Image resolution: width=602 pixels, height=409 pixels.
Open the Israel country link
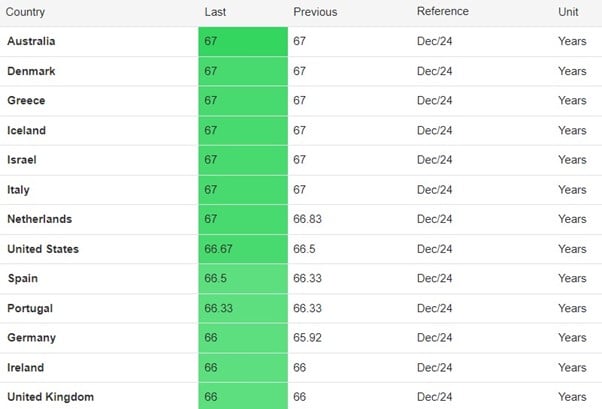[x=24, y=160]
